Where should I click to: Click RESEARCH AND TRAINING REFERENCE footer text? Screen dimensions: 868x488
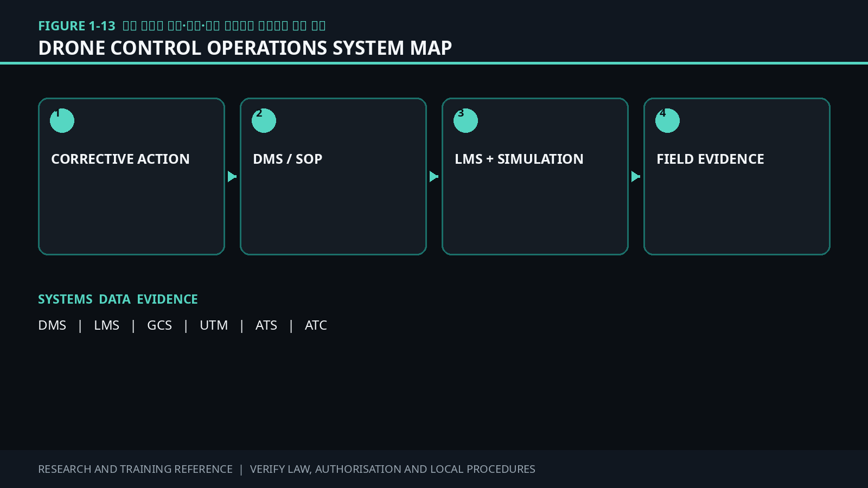[135, 469]
